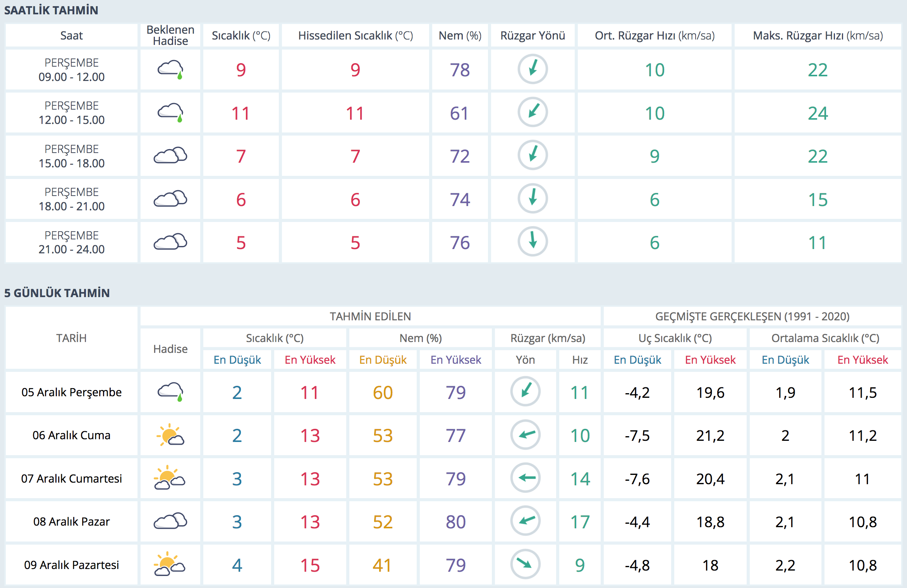Click PERŞEMBE 12.00 - 15.00 time cell

(x=72, y=113)
